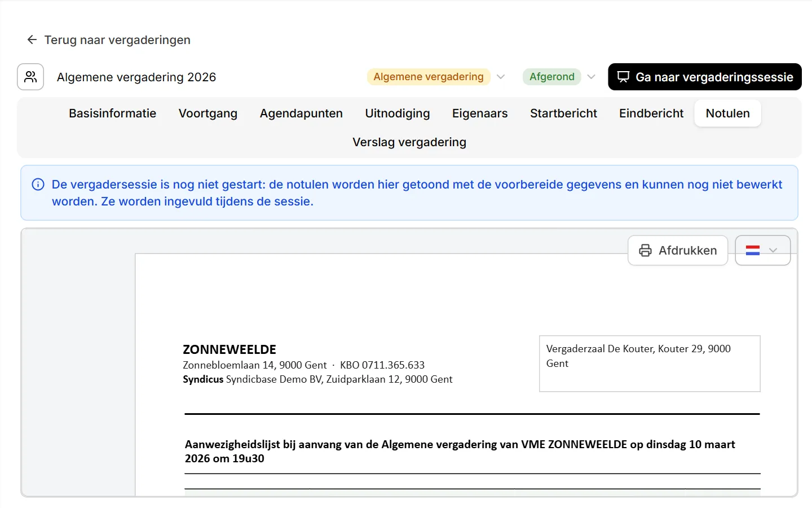Click the ZONNEWEELDE document heading

click(230, 349)
